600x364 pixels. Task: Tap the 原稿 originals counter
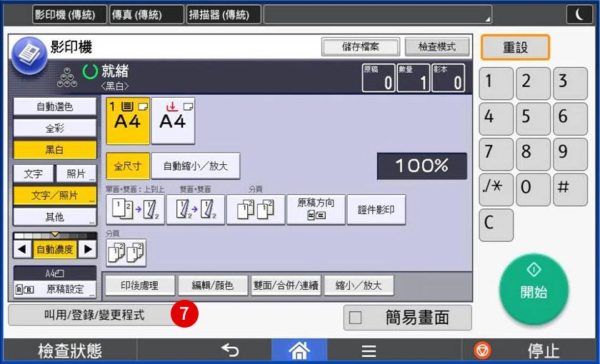[x=379, y=78]
